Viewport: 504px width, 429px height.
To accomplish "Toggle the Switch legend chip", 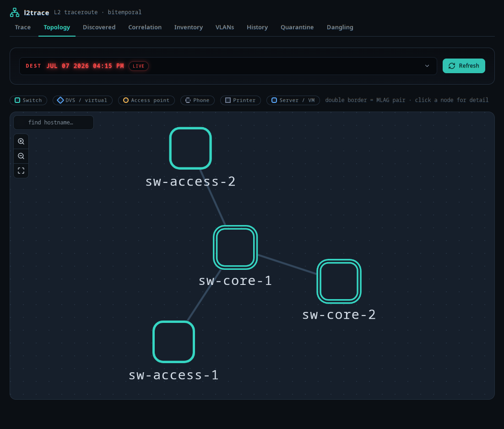I will tap(28, 100).
